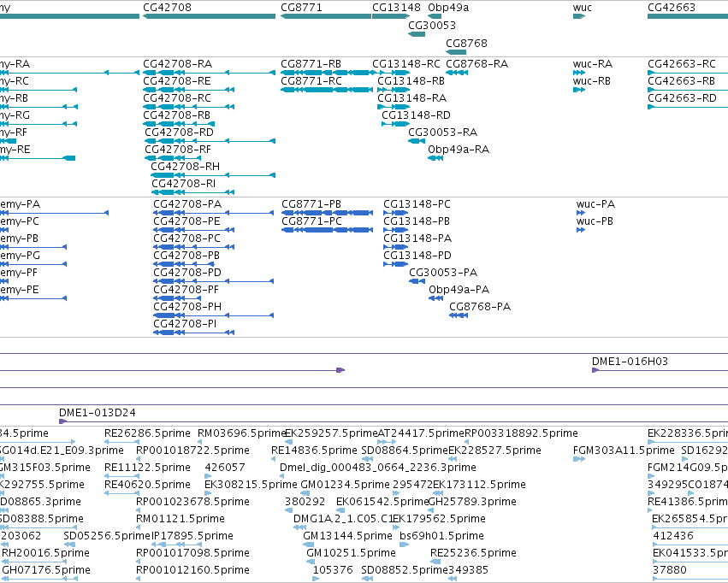The width and height of the screenshot is (728, 583).
Task: Select the CG8771 gene bar
Action: pos(326,16)
